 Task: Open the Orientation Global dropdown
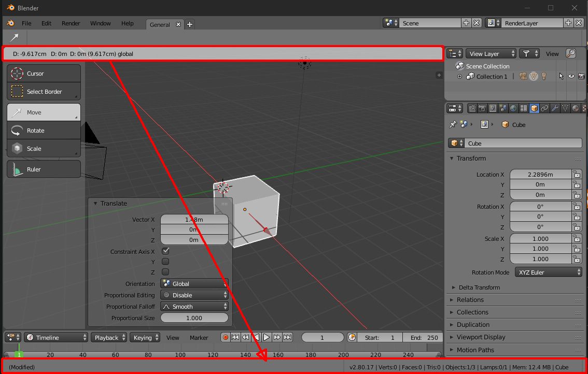(194, 284)
